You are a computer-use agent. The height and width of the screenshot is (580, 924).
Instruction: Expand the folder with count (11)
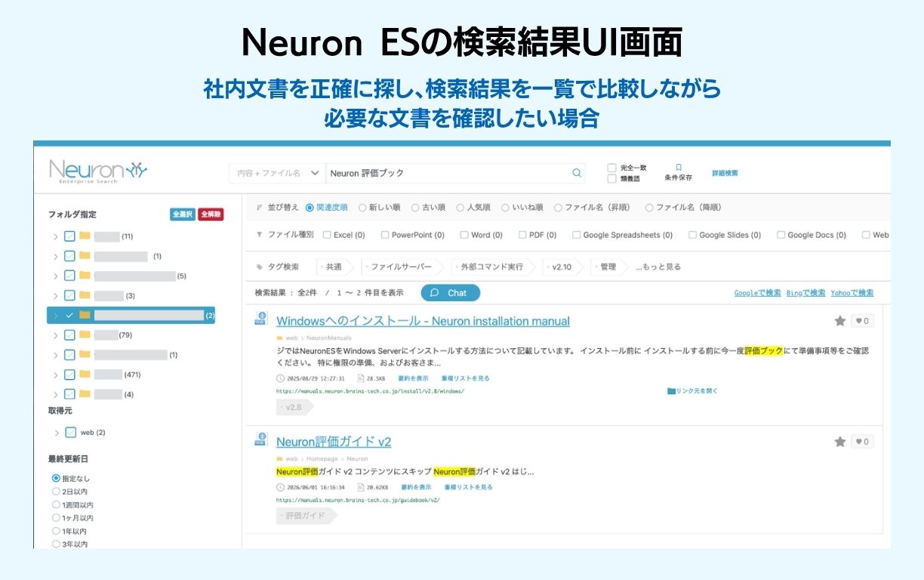point(56,236)
